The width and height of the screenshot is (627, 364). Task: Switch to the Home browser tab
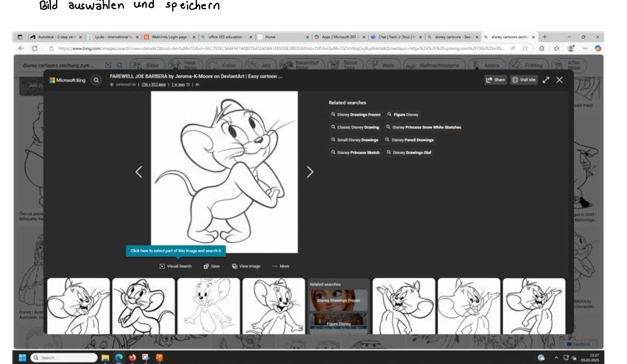tap(282, 37)
